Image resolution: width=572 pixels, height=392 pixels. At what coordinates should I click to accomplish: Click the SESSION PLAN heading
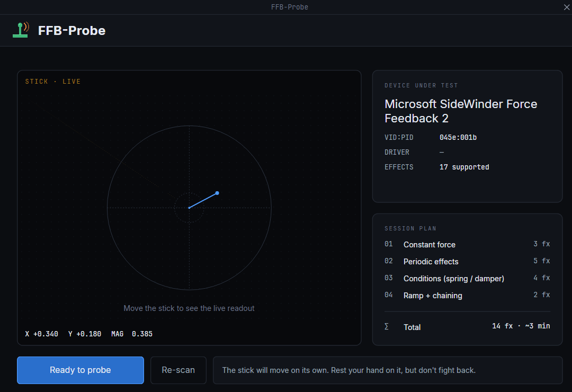pyautogui.click(x=410, y=228)
